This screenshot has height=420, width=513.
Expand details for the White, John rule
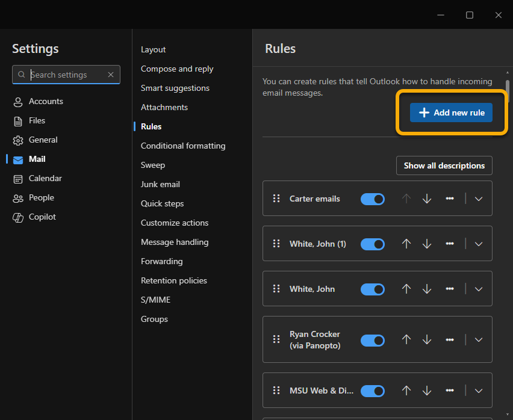[x=478, y=289]
